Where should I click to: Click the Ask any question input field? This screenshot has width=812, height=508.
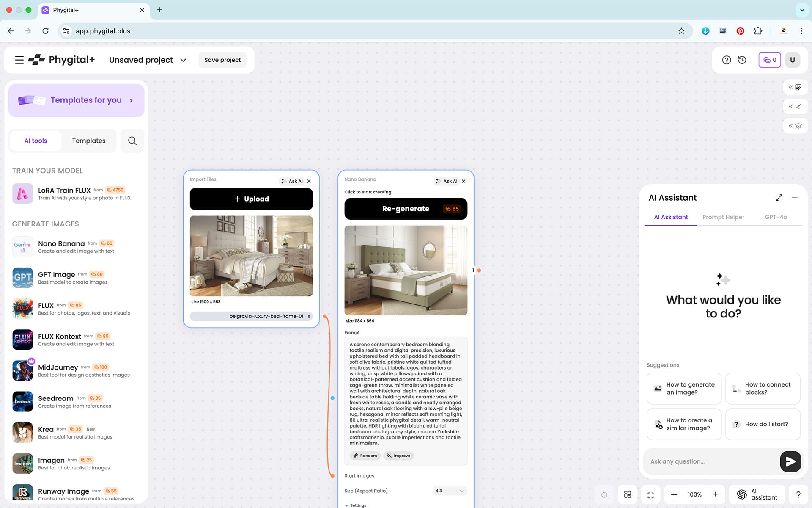tap(710, 461)
